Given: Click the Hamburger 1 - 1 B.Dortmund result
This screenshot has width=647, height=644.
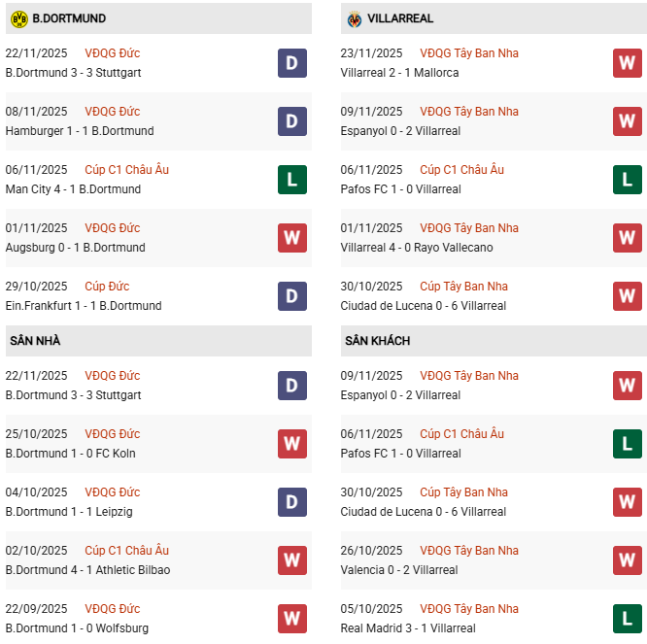Looking at the screenshot, I should click(x=80, y=131).
